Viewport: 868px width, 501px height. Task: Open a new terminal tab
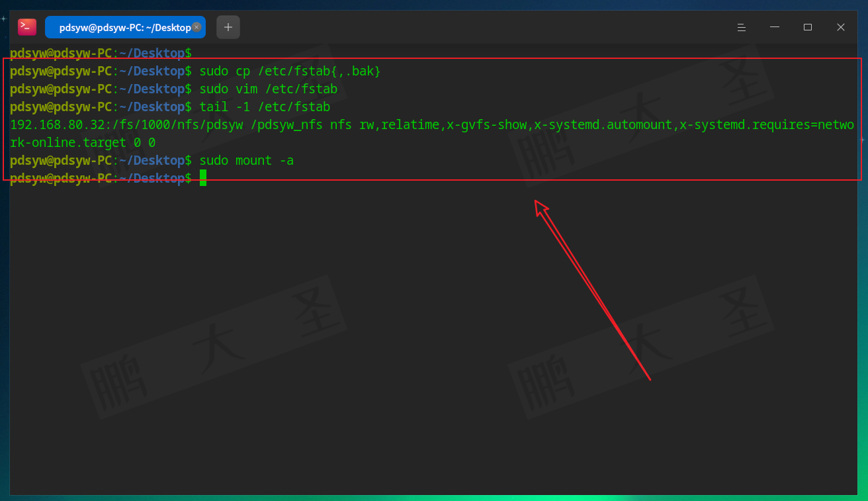coord(228,27)
